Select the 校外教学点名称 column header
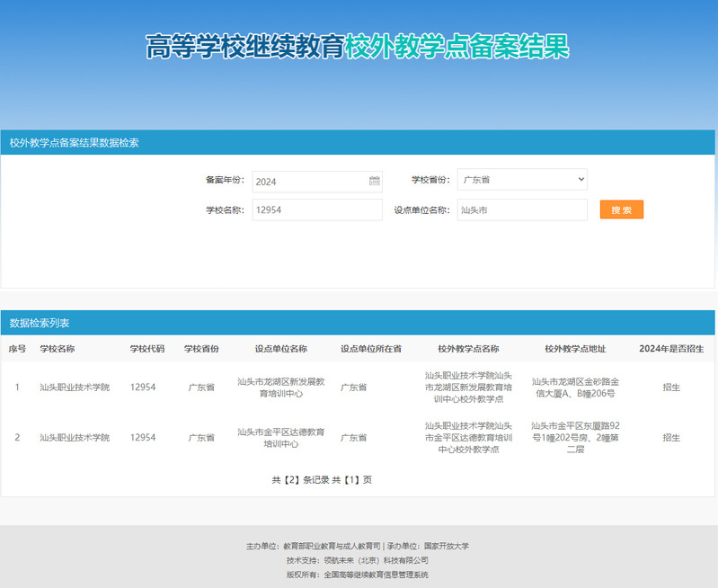Image resolution: width=718 pixels, height=588 pixels. (x=468, y=349)
